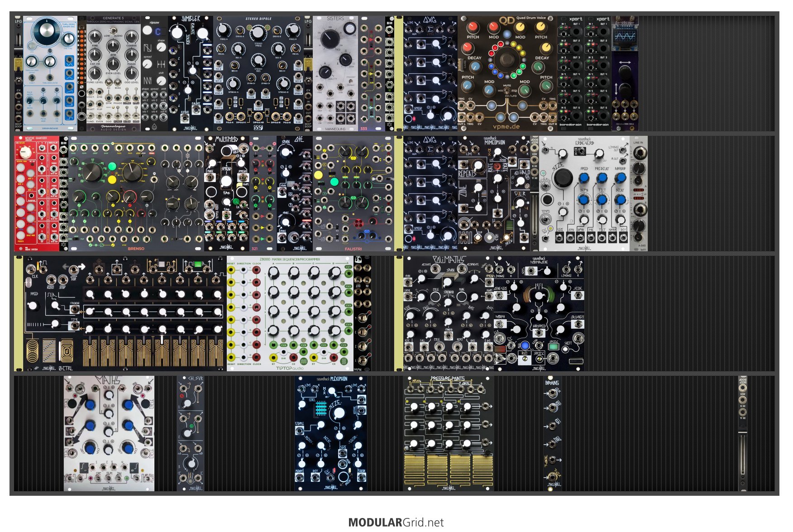Click the "TIPTOP audio" label on the Z8000
The image size is (793, 532).
(290, 368)
